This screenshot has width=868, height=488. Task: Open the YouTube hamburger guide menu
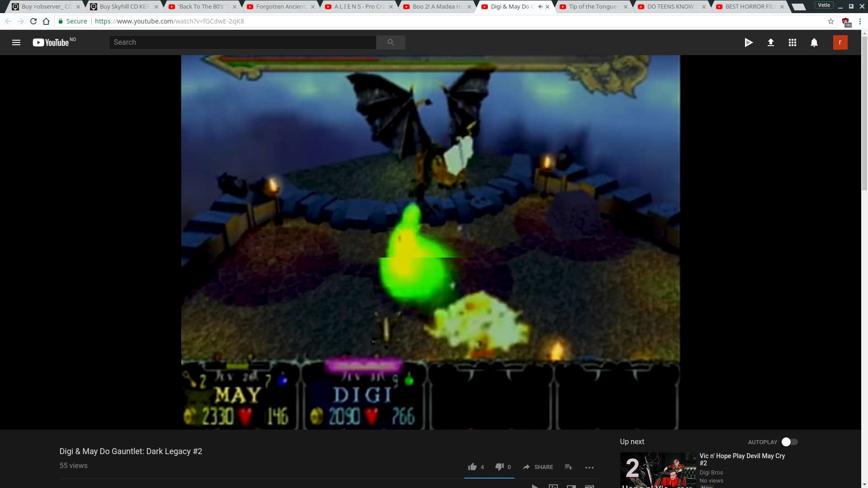[16, 42]
